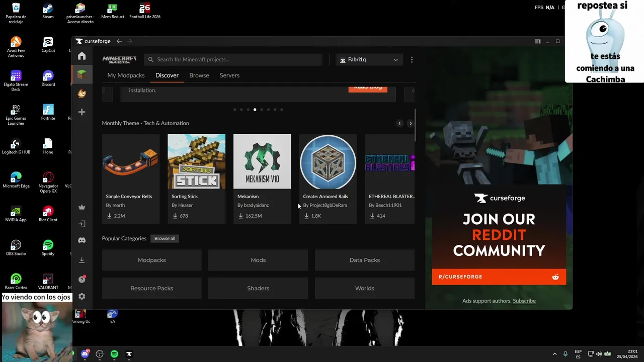Screen dimensions: 644x362
Task: Click the R/CURSEFORGE banner button
Action: tap(499, 277)
